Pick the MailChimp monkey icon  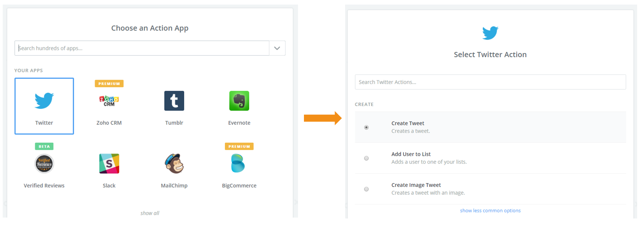coord(174,164)
